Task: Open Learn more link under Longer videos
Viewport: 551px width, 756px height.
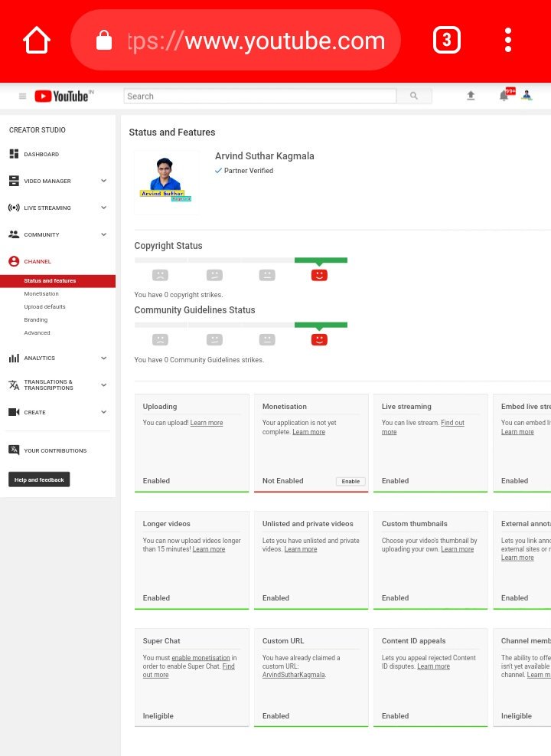Action: 209,549
